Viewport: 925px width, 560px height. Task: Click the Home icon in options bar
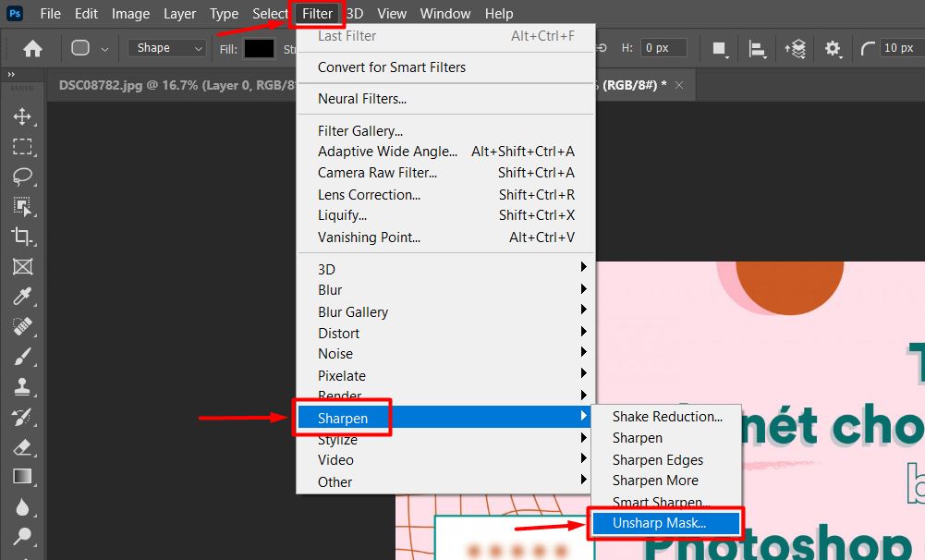click(32, 48)
